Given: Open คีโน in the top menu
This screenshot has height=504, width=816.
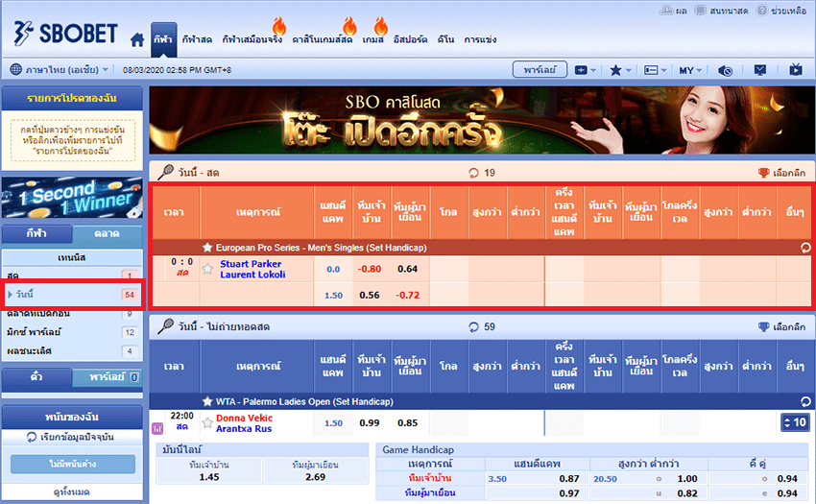Looking at the screenshot, I should point(445,39).
